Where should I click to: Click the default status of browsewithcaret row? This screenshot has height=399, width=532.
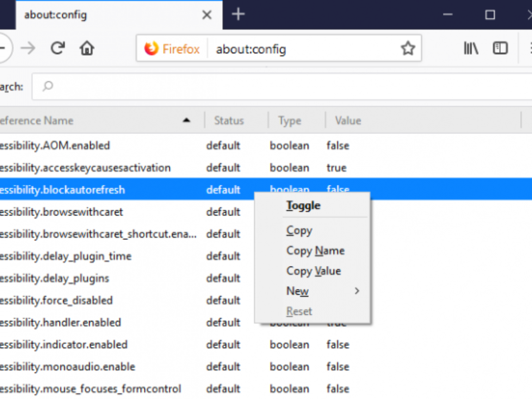(223, 212)
